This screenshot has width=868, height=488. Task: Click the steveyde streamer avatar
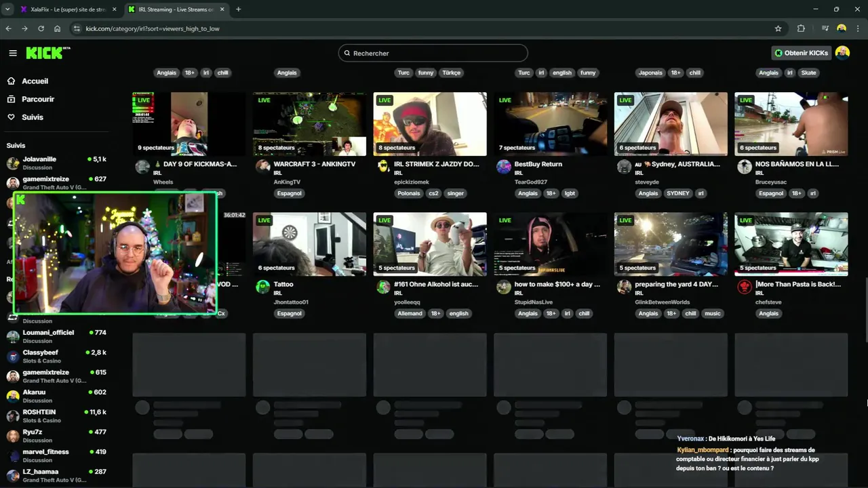pyautogui.click(x=624, y=167)
